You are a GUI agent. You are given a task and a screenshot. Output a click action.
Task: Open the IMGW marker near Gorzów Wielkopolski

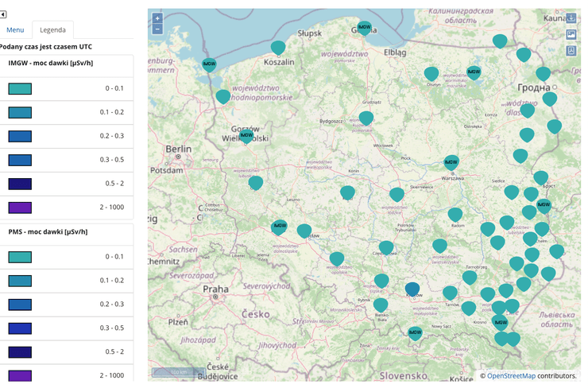point(246,136)
